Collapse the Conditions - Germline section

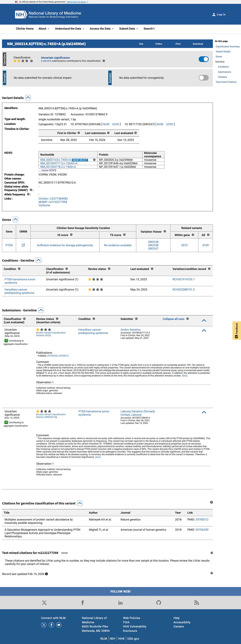coord(38,260)
